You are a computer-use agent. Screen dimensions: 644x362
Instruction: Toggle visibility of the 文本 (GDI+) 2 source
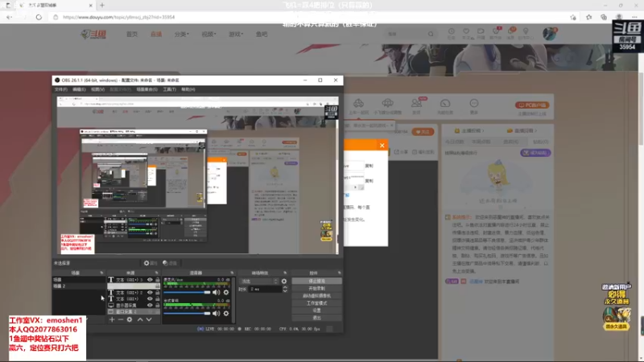(150, 293)
